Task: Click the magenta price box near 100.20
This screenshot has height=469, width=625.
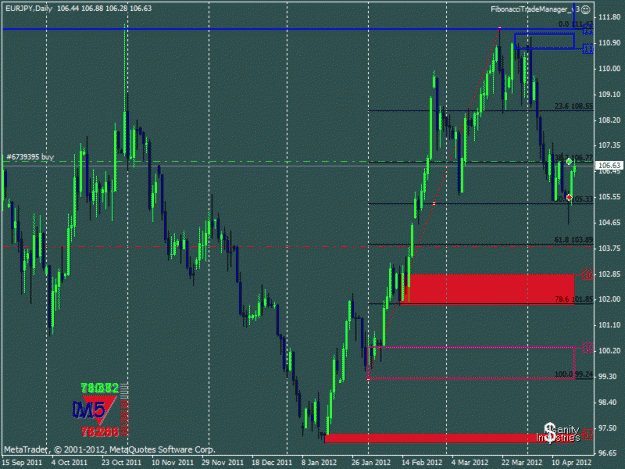Action: click(588, 348)
